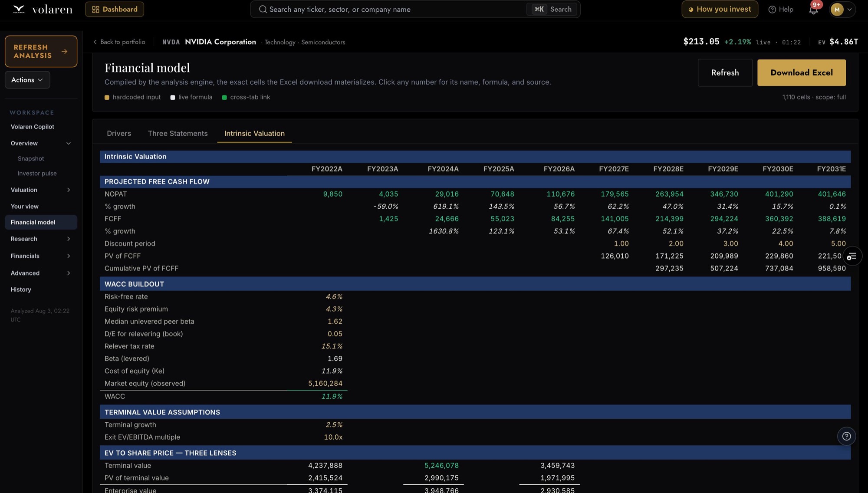Click the Back to portfolio link
Screen dimensions: 868x493
[x=119, y=42]
